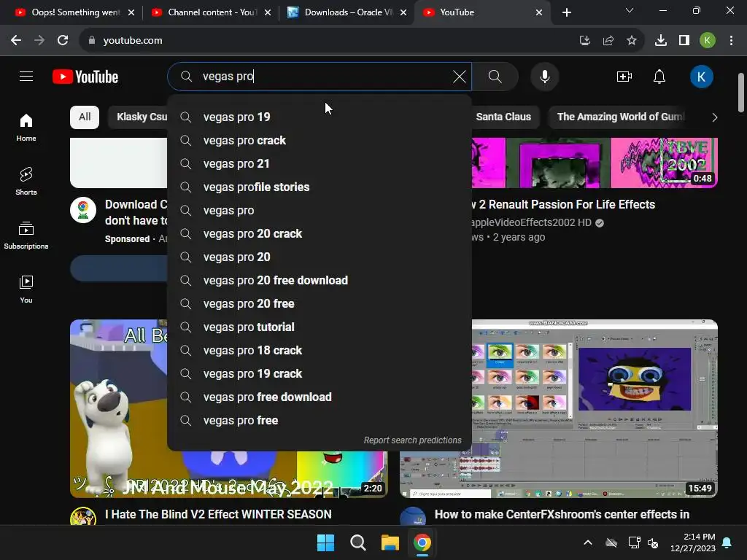Open Subscriptions in the sidebar
The image size is (747, 560).
click(x=26, y=236)
